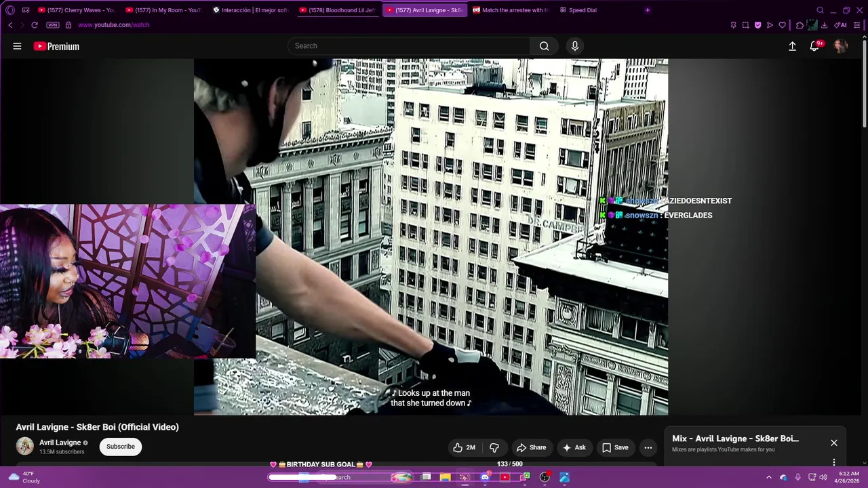The width and height of the screenshot is (868, 488).
Task: Open more actions three-dot menu
Action: pos(648,447)
